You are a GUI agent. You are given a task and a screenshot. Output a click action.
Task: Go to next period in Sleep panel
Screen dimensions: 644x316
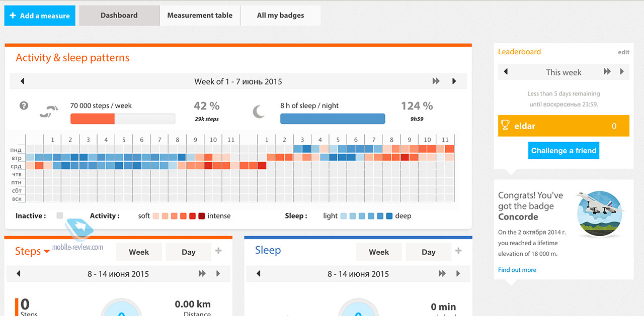[458, 274]
